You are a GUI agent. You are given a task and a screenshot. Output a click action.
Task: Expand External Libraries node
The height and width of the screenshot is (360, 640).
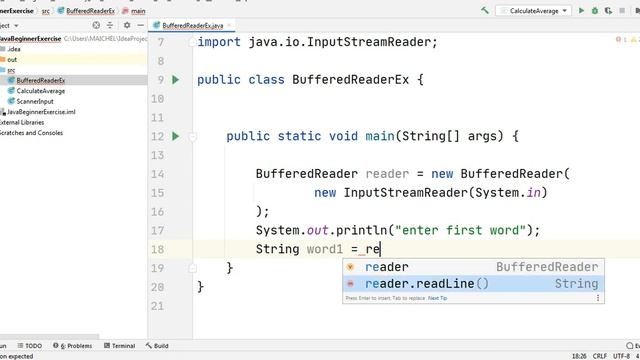pyautogui.click(x=22, y=122)
